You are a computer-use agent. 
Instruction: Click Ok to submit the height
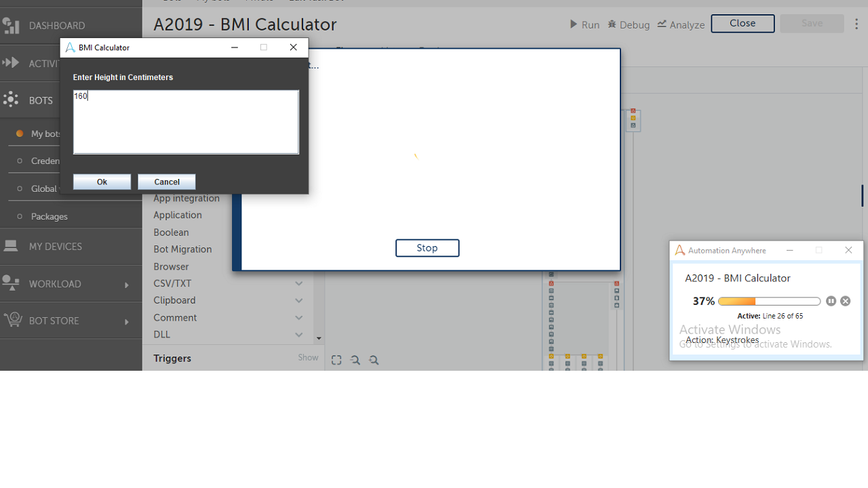pyautogui.click(x=102, y=182)
